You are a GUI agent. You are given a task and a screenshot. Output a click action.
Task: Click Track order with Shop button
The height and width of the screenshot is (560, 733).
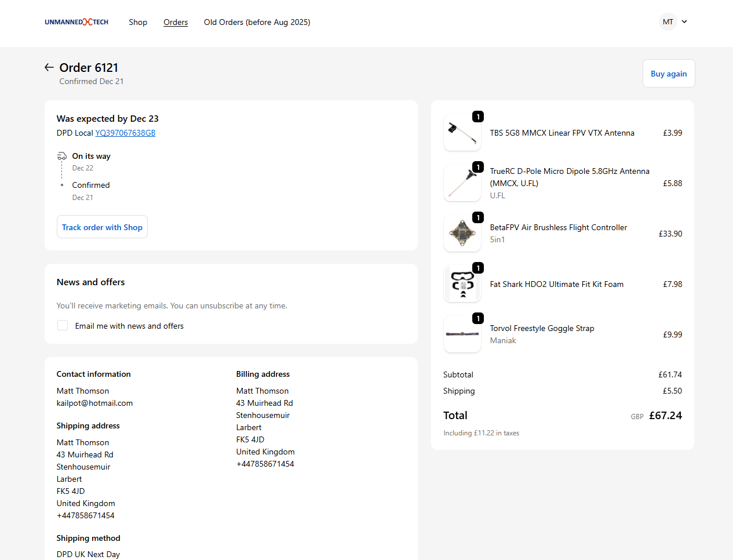(x=102, y=227)
